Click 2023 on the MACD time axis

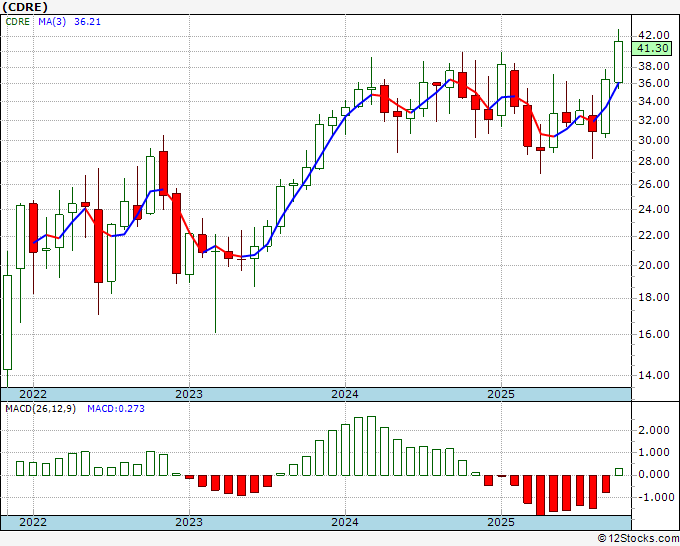click(x=189, y=522)
